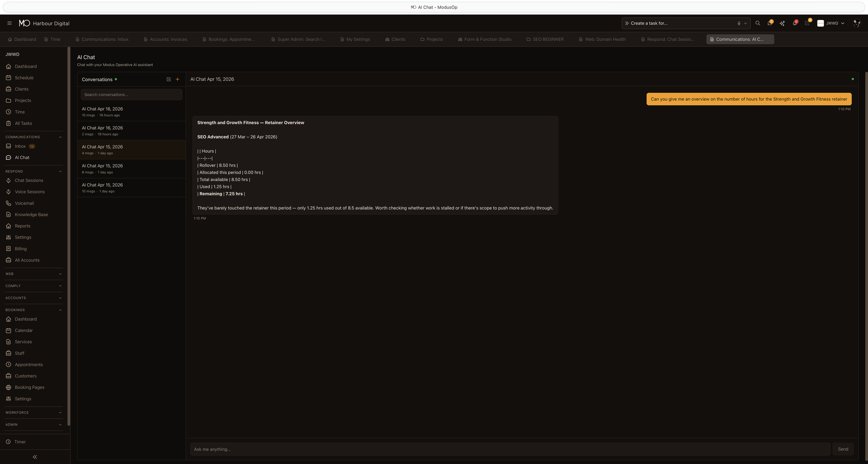Click the Send button
Image resolution: width=868 pixels, height=464 pixels.
(x=842, y=449)
